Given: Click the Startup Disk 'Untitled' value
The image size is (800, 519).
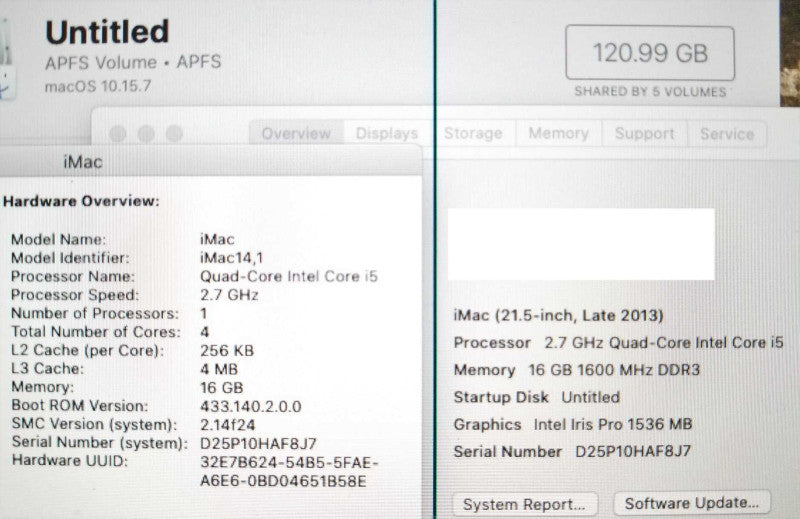Looking at the screenshot, I should click(x=590, y=397).
